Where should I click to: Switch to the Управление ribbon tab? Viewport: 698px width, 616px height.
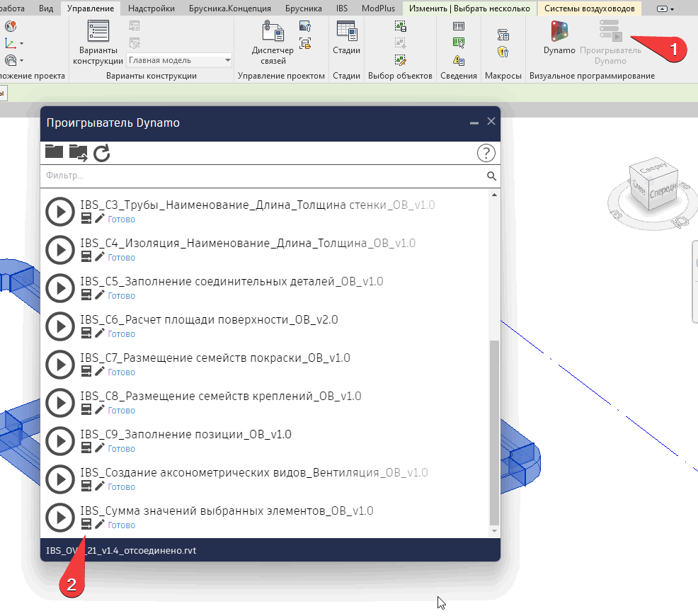click(91, 8)
